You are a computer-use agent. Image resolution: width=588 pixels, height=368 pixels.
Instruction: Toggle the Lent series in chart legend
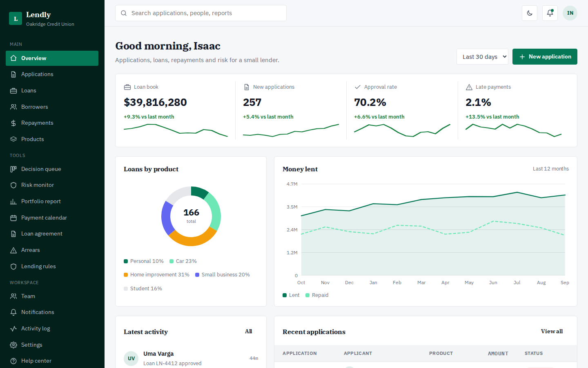coord(291,295)
